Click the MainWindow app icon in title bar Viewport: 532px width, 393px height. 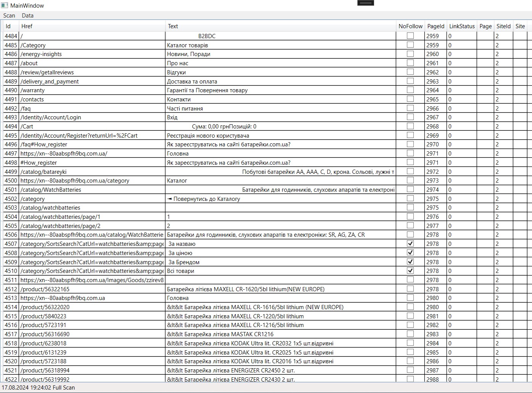(5, 5)
